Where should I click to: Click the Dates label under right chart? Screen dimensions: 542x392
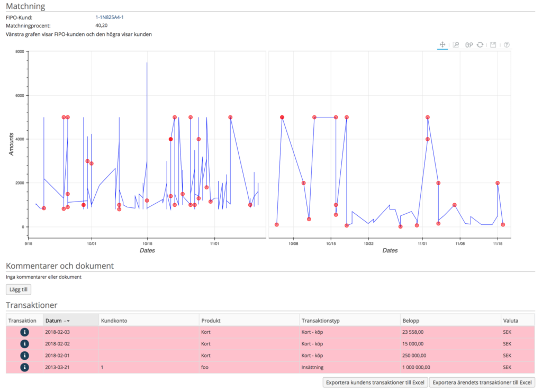coord(390,250)
